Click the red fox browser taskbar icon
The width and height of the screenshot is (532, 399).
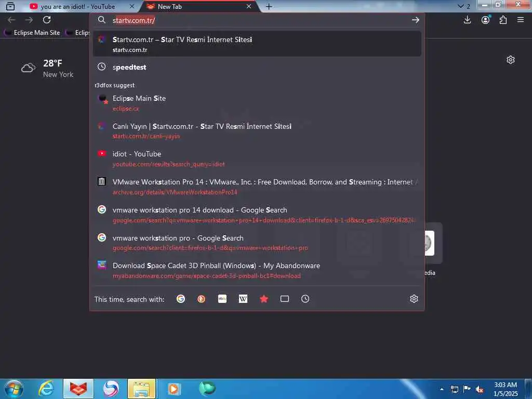click(x=78, y=389)
